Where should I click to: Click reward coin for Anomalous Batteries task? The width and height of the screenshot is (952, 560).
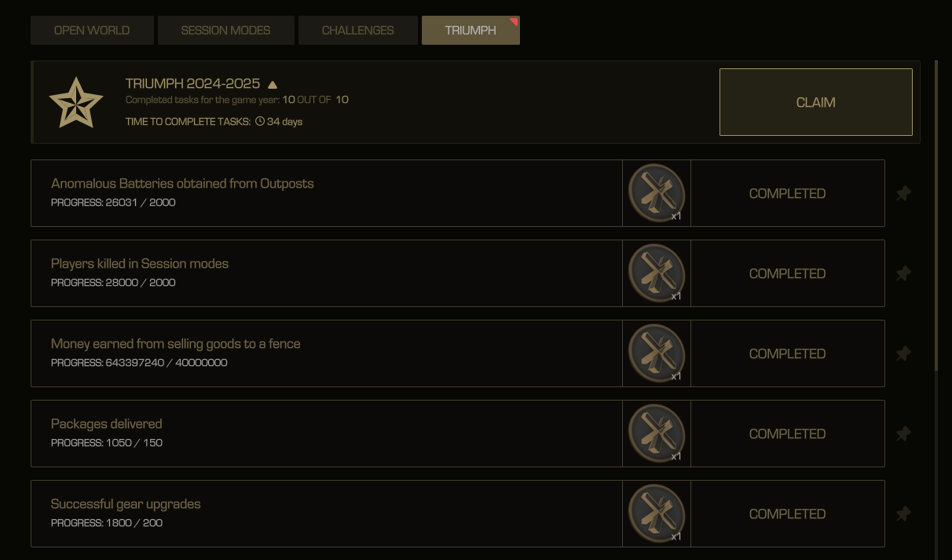(657, 193)
